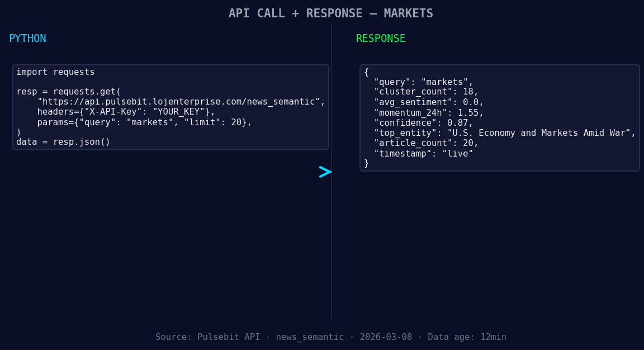Click the data = resp.json() line
The height and width of the screenshot is (350, 644).
coord(63,141)
